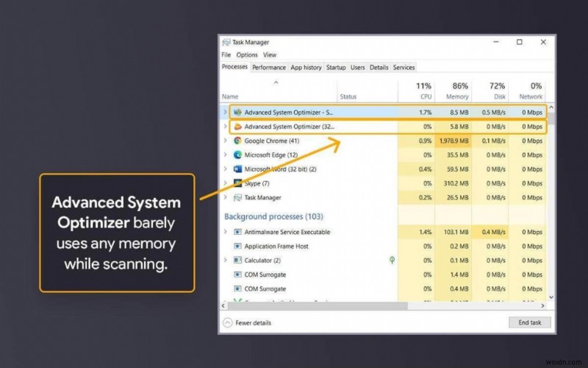Click the Microsoft Edge process icon
588x368 pixels.
[237, 155]
